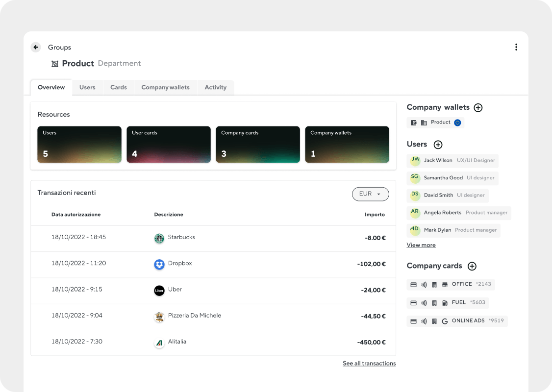
Task: Click MD avatar for Mark Dylan
Action: (415, 230)
